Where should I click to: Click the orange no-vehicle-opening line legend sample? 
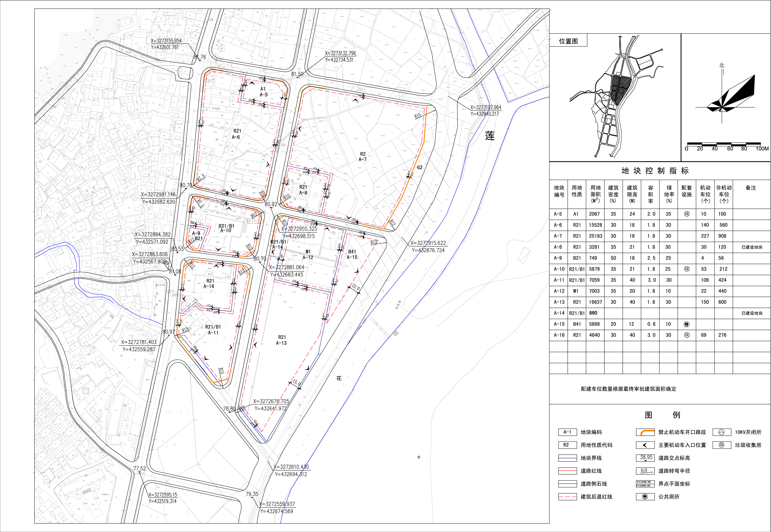pyautogui.click(x=645, y=432)
